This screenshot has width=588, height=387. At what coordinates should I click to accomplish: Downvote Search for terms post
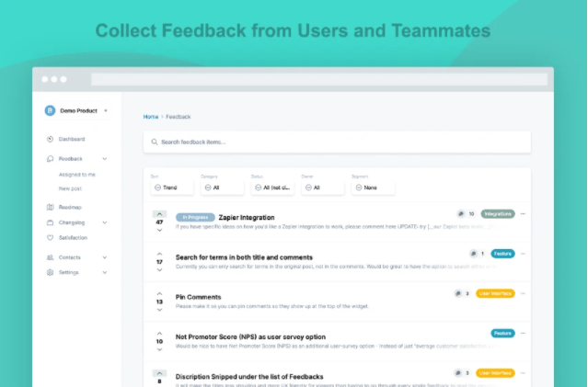159,270
